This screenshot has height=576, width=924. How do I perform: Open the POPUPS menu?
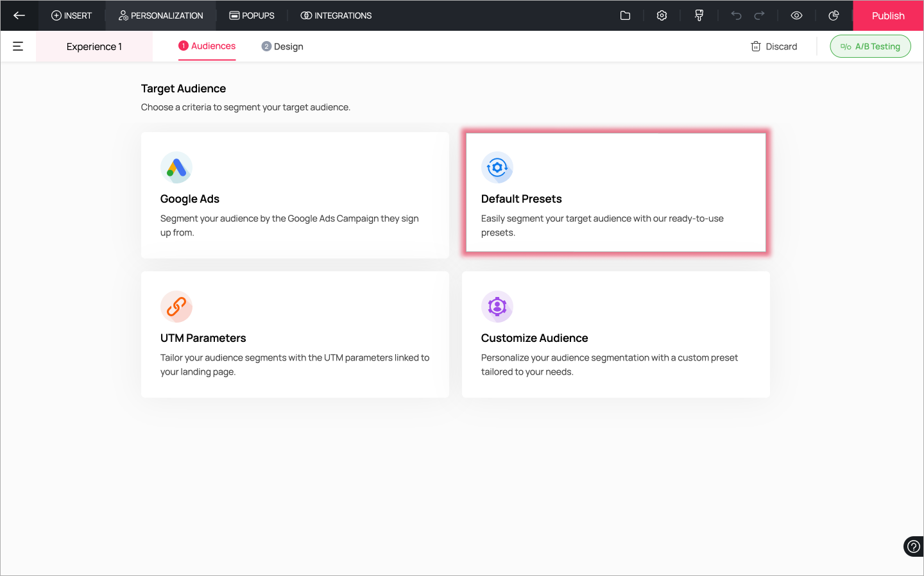pos(252,15)
